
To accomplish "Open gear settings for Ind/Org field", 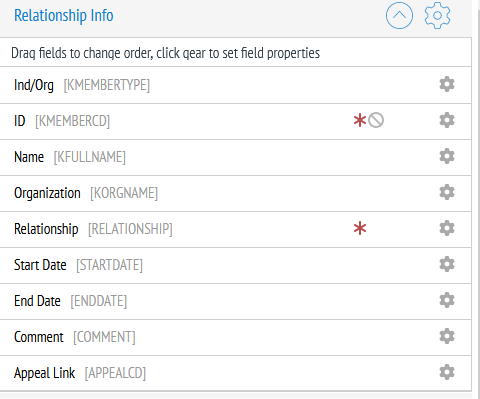I will click(x=447, y=84).
